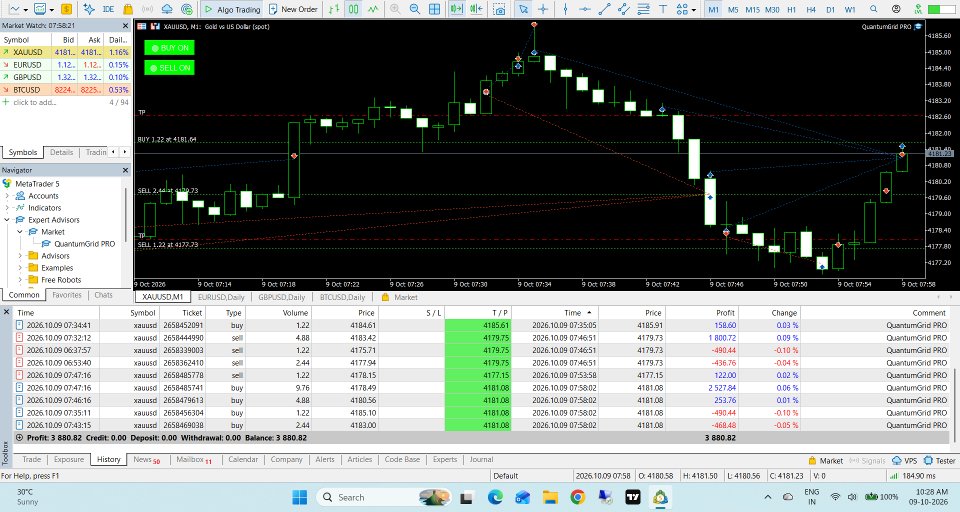Take chart screenshot with camera icon

point(500,9)
